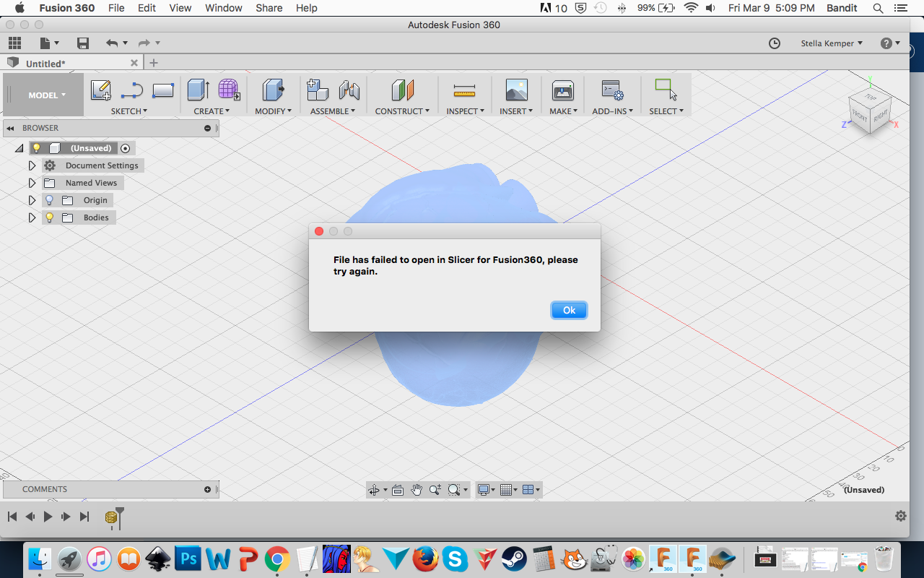Expand the Comments panel plus button

pyautogui.click(x=208, y=489)
